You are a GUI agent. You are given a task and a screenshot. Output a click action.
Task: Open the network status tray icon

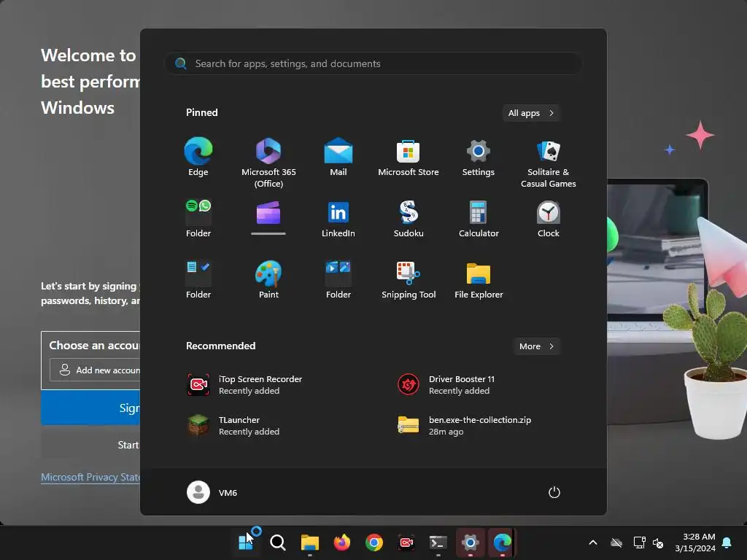click(639, 542)
